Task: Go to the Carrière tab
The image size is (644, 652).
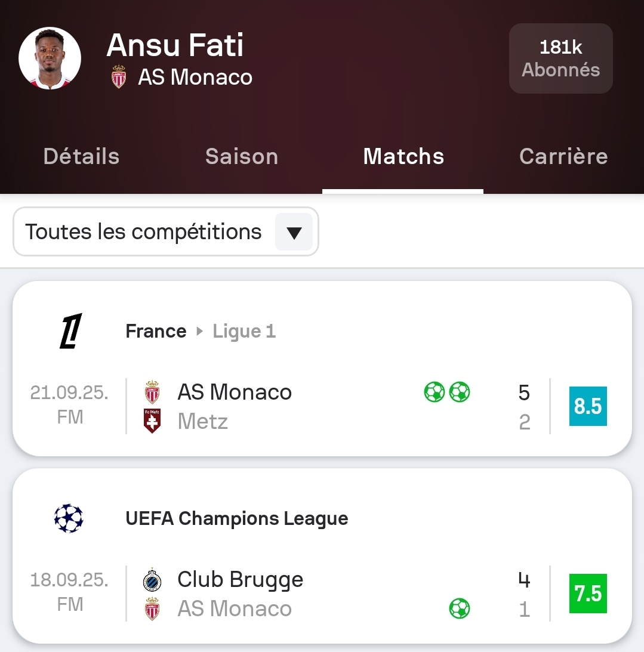Action: (x=563, y=156)
